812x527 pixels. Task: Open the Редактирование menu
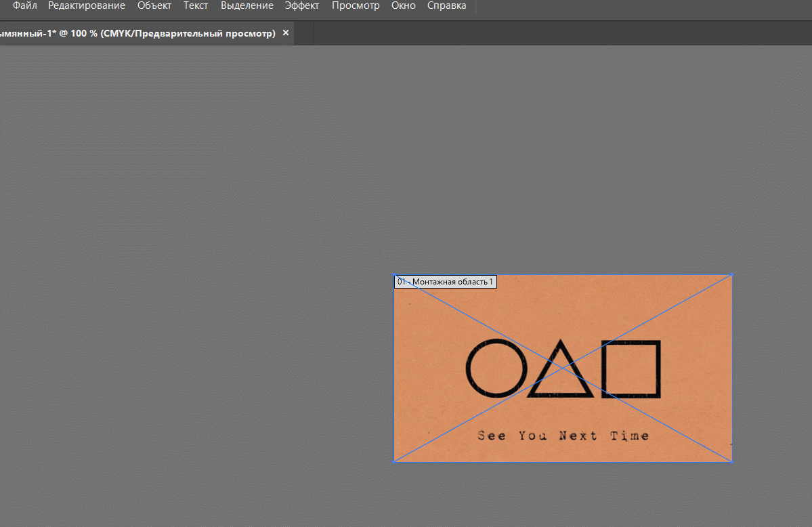click(x=87, y=5)
